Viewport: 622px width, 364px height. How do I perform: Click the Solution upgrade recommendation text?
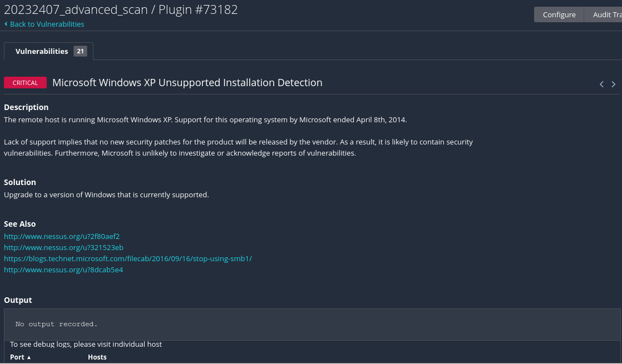tap(106, 195)
